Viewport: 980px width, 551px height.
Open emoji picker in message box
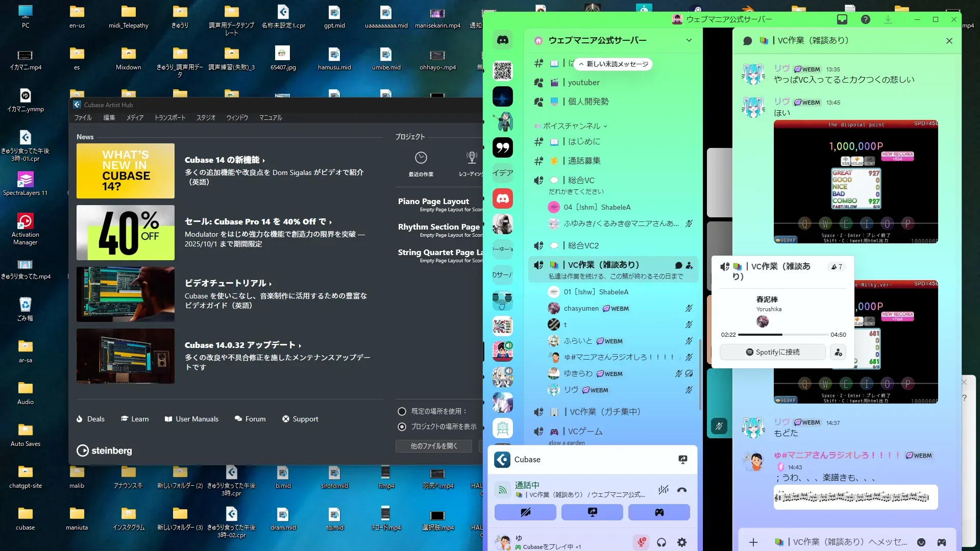click(921, 542)
